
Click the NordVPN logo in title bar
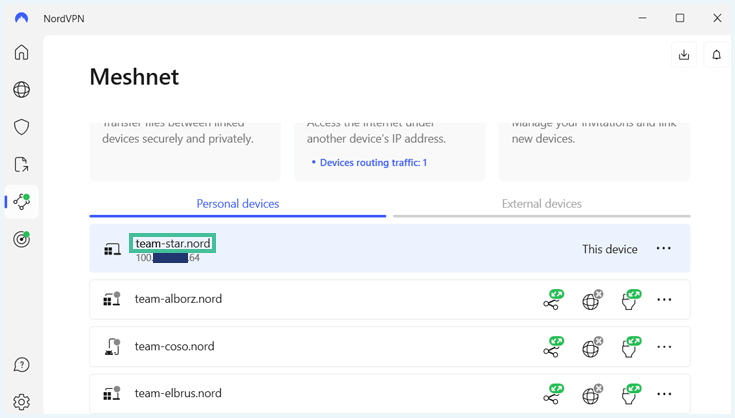[x=22, y=18]
